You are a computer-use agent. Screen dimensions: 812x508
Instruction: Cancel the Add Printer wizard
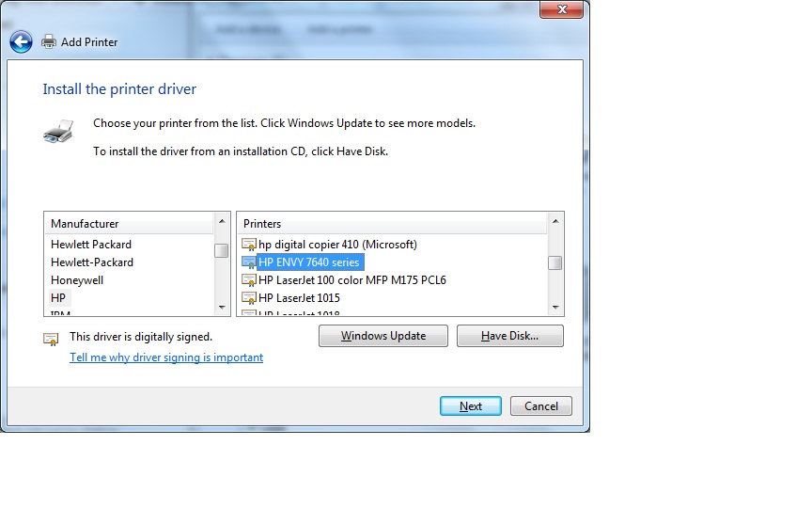541,406
